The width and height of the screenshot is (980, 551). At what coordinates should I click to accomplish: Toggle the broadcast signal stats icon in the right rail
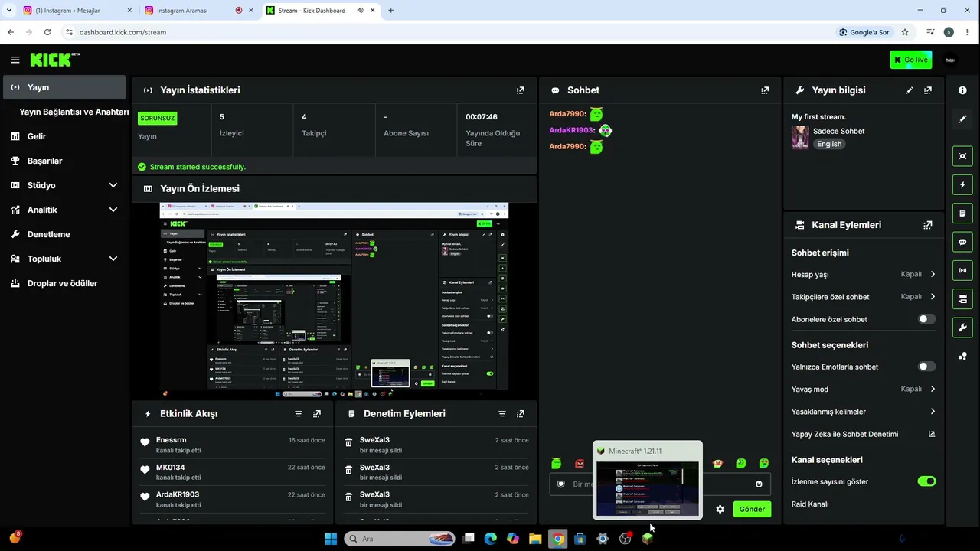(962, 270)
